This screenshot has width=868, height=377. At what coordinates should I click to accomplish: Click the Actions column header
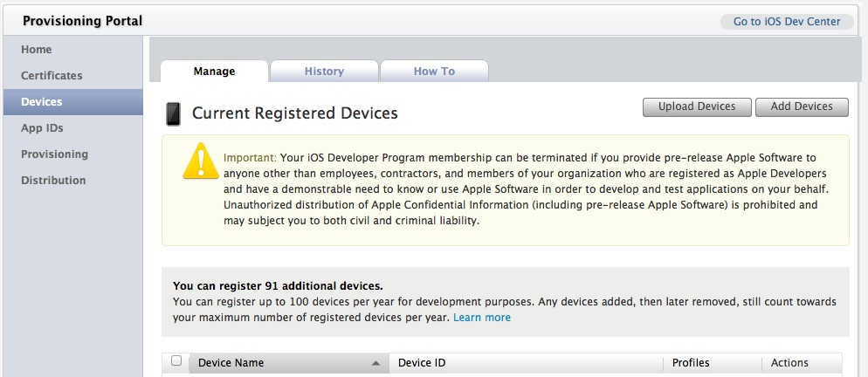803,363
